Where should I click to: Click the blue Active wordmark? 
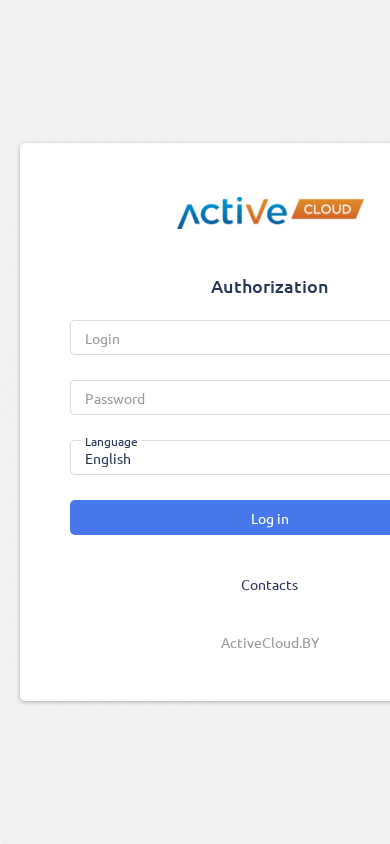(x=232, y=213)
